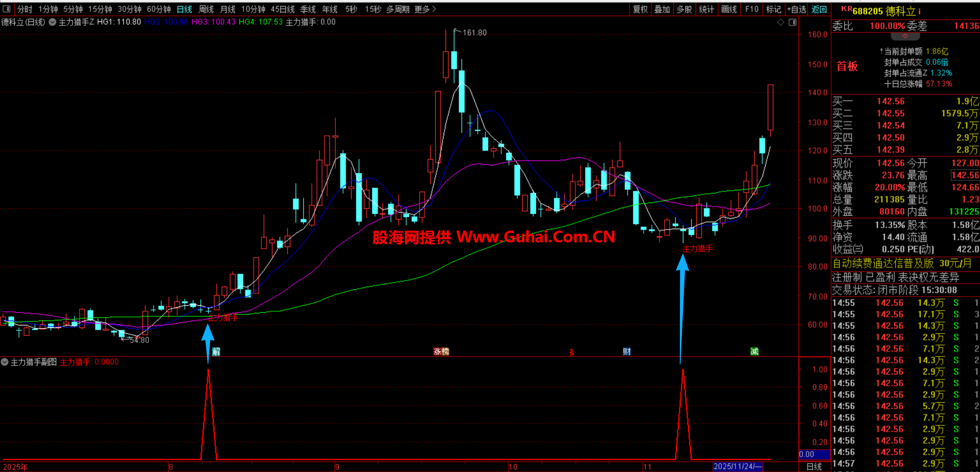Click the 财 financial report marker
980x472 pixels.
627,352
